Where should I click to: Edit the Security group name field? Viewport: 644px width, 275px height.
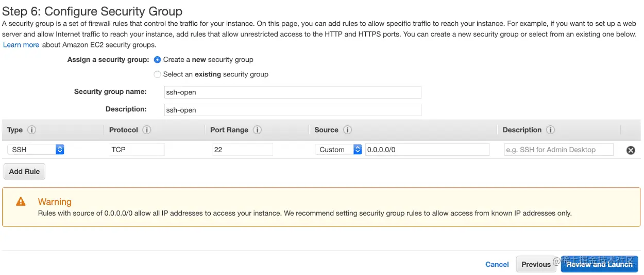click(292, 92)
